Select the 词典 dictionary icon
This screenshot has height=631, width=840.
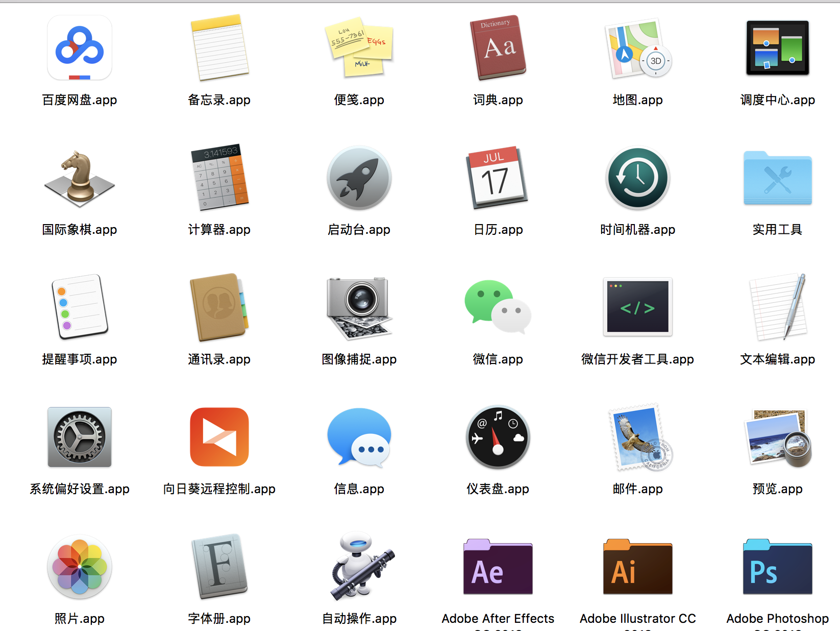[498, 47]
